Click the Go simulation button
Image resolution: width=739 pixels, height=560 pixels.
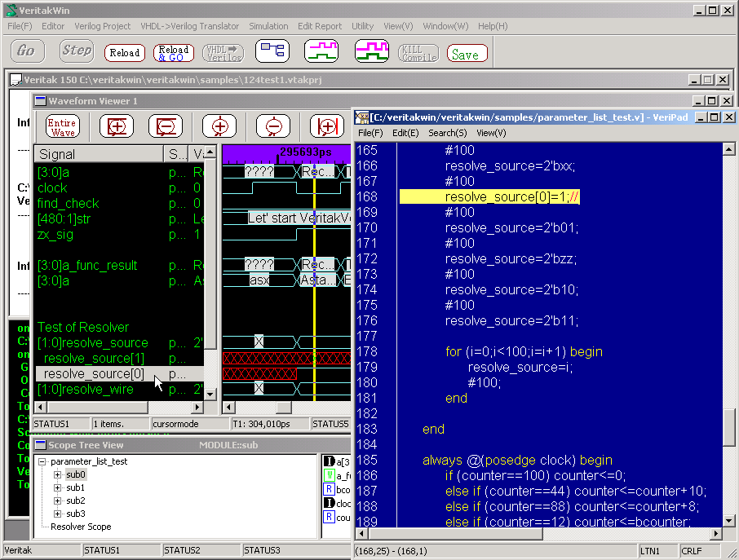click(x=26, y=51)
